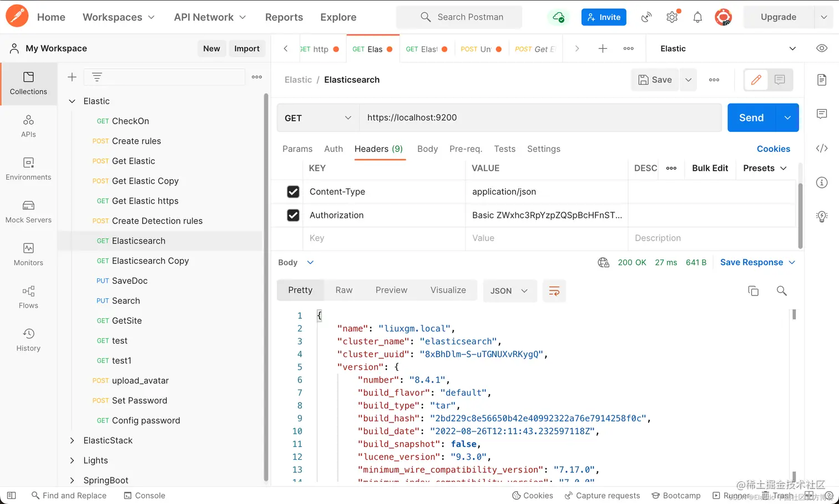Open tab options three dots
This screenshot has height=504, width=839.
[629, 49]
